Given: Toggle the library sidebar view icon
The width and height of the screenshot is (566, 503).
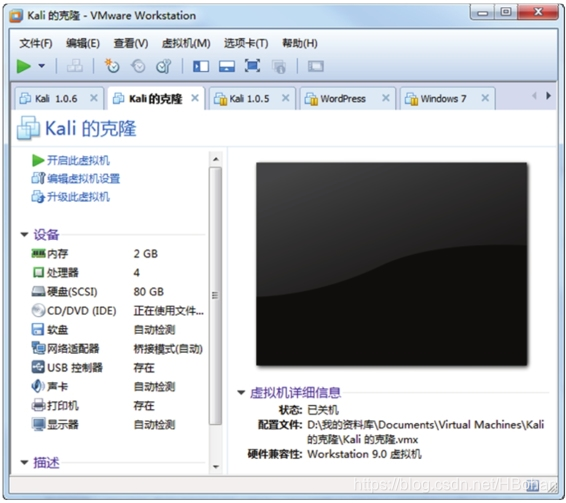Looking at the screenshot, I should 201,66.
